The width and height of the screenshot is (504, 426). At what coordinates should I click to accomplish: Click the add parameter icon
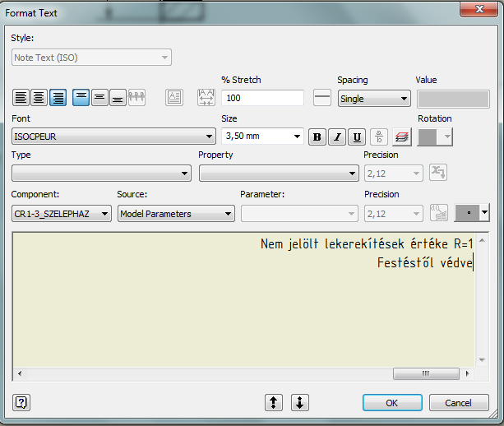click(439, 213)
